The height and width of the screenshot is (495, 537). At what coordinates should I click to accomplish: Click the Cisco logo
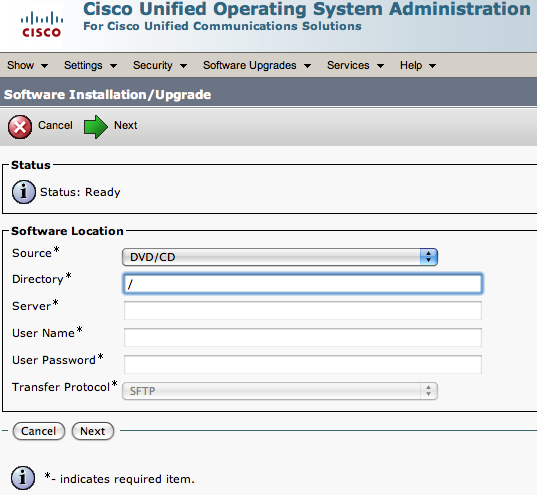tap(41, 24)
